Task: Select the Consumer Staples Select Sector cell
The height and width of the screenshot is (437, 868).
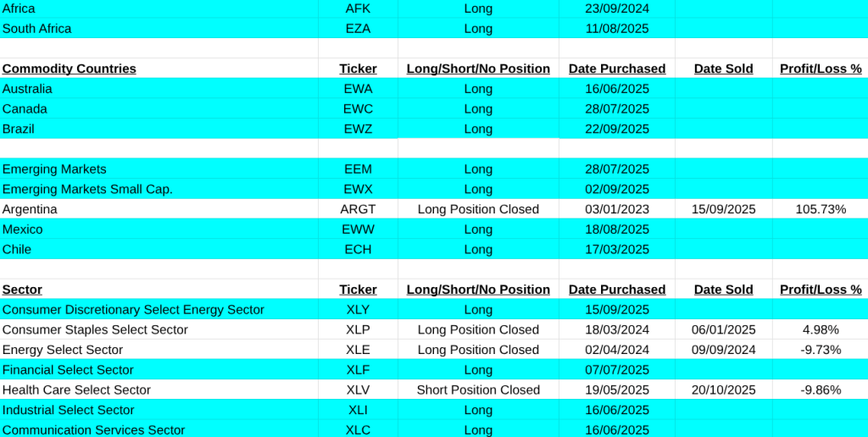Action: (x=95, y=330)
